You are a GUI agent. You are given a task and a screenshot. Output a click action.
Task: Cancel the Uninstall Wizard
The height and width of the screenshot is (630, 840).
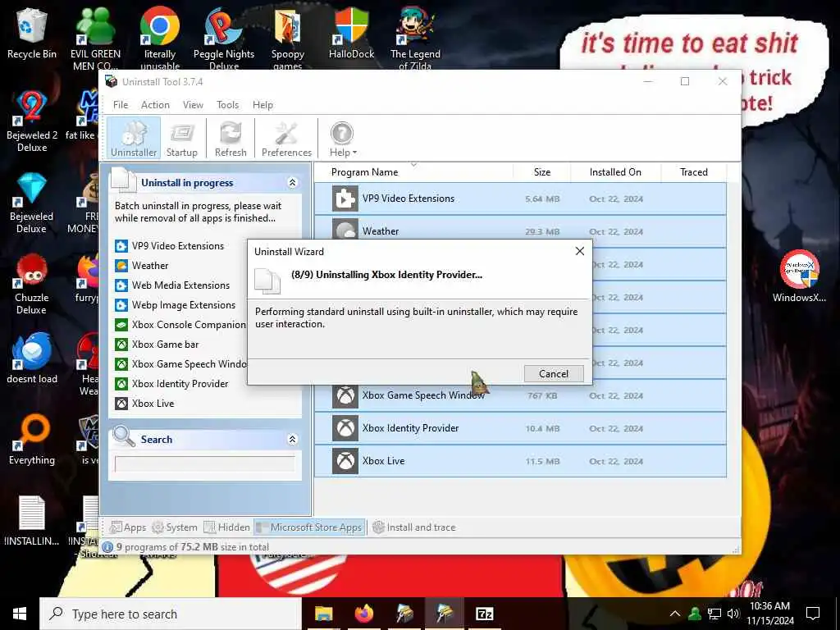pyautogui.click(x=554, y=374)
